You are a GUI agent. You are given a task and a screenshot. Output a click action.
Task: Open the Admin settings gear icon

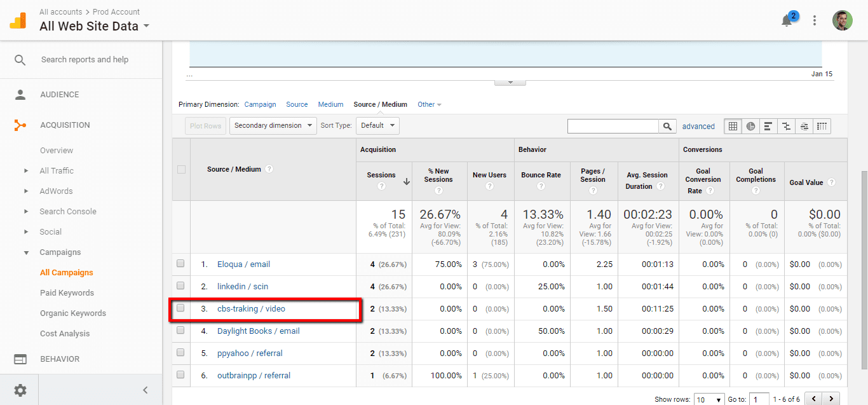[20, 390]
